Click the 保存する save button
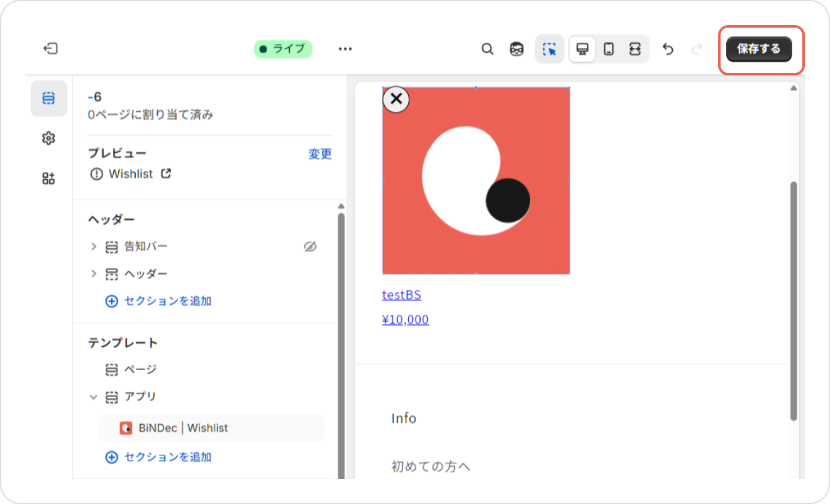Image resolution: width=830 pixels, height=504 pixels. [x=759, y=49]
